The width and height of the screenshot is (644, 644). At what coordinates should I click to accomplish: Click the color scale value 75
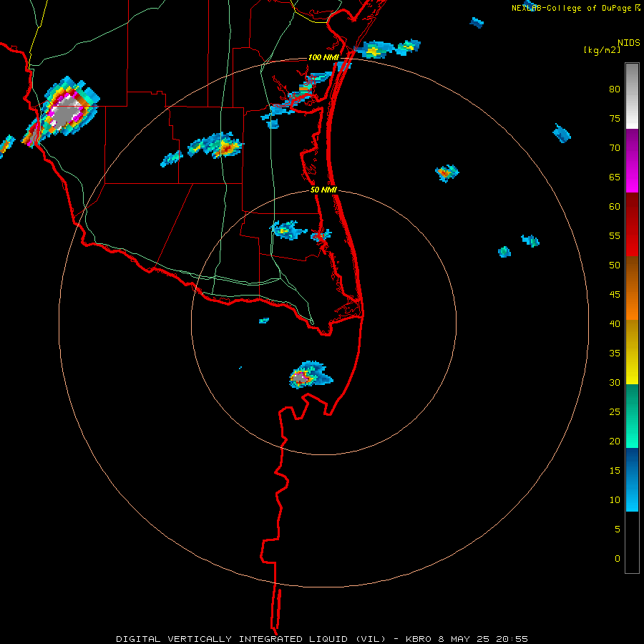coord(615,119)
